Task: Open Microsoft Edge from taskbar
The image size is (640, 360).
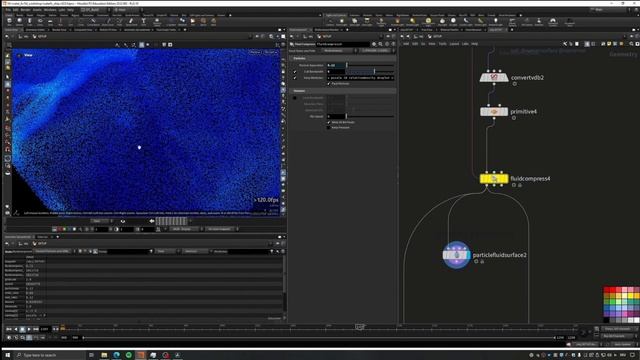Action: point(116,355)
